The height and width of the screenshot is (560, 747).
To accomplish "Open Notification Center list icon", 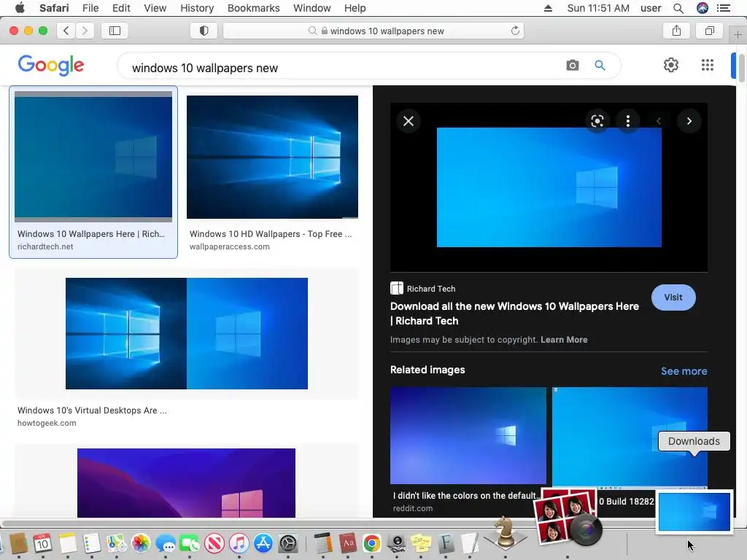I will click(723, 8).
